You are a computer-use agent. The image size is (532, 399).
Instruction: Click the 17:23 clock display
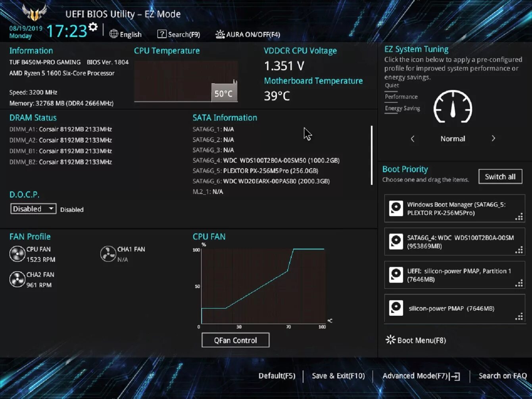(x=67, y=31)
